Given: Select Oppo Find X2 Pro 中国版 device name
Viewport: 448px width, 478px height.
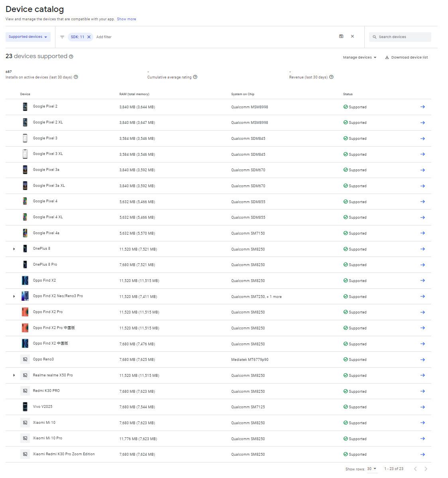Looking at the screenshot, I should point(54,328).
